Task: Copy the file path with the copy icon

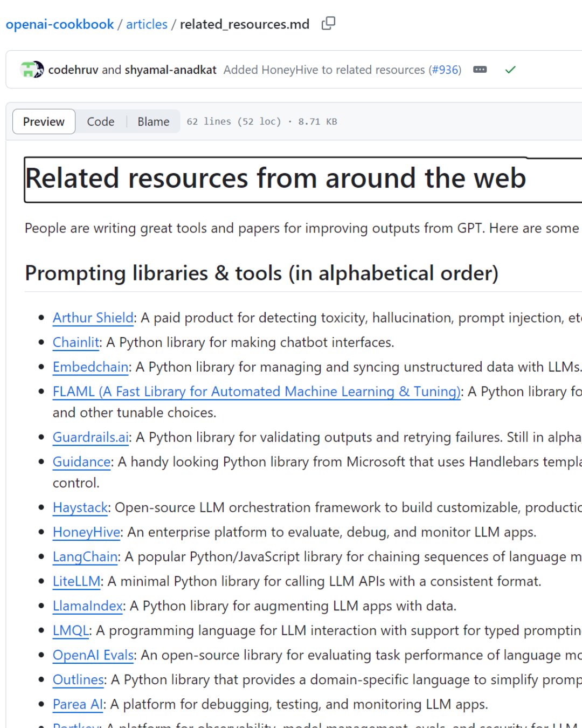Action: click(328, 23)
